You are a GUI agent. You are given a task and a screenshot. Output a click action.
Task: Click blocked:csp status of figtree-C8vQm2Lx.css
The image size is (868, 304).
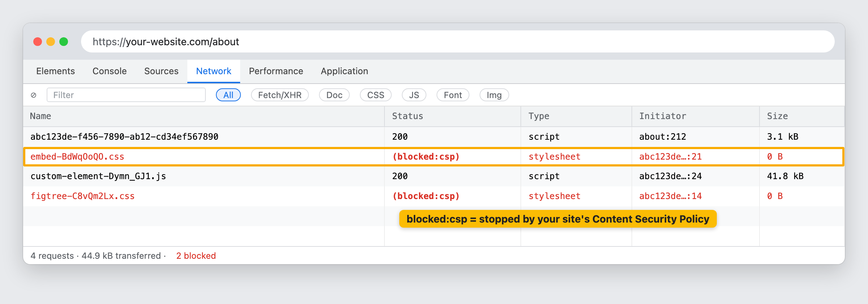(426, 196)
